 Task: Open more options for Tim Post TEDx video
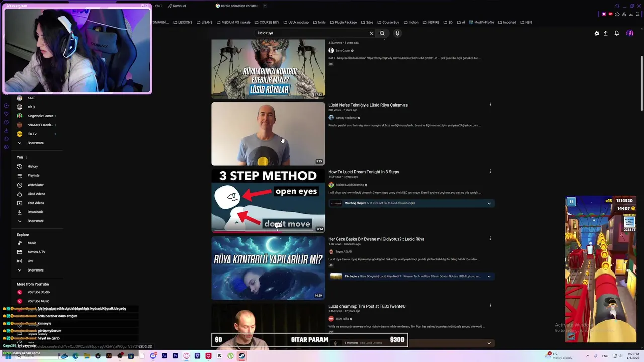[490, 305]
